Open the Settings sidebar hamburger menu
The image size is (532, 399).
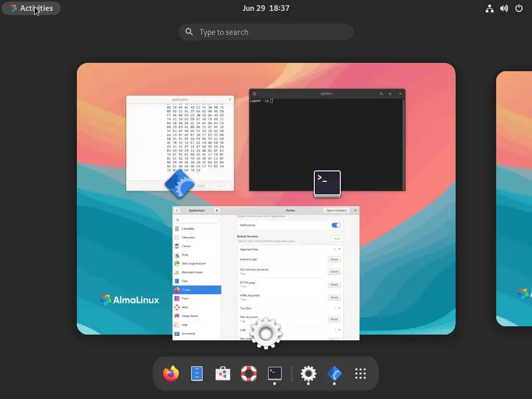pyautogui.click(x=217, y=210)
